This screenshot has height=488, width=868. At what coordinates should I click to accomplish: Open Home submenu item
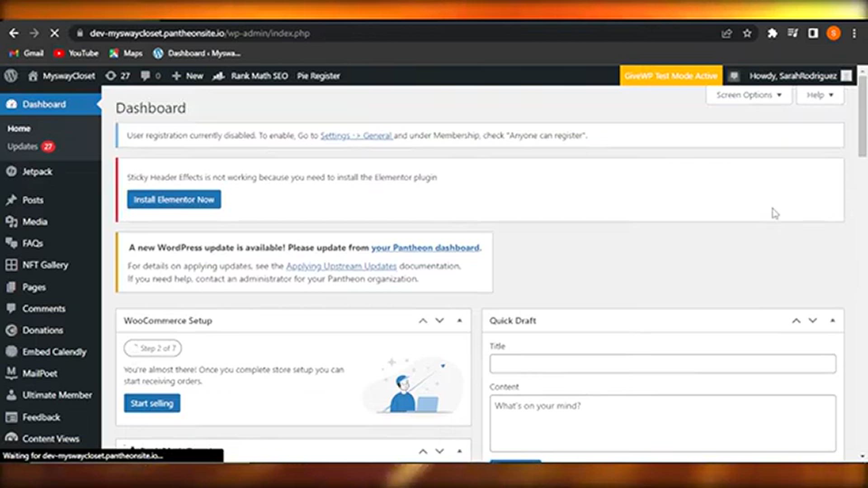click(19, 129)
